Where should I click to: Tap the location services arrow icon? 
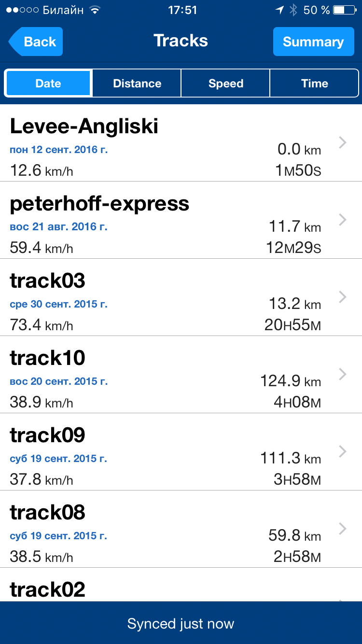pos(279,10)
